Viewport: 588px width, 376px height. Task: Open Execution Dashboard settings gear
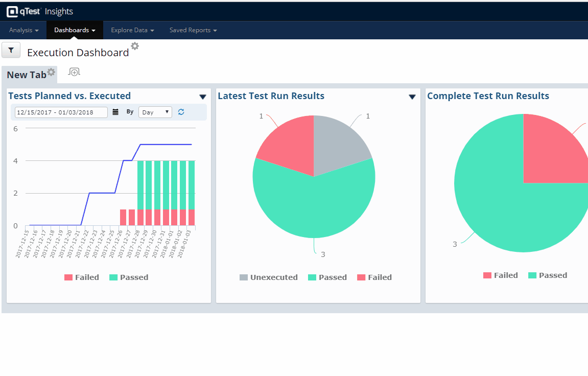click(x=135, y=46)
